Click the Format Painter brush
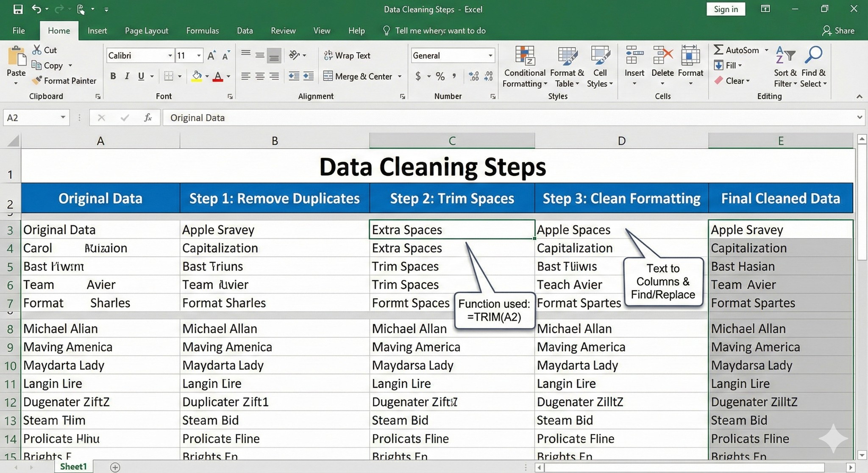This screenshot has width=868, height=473. tap(37, 80)
